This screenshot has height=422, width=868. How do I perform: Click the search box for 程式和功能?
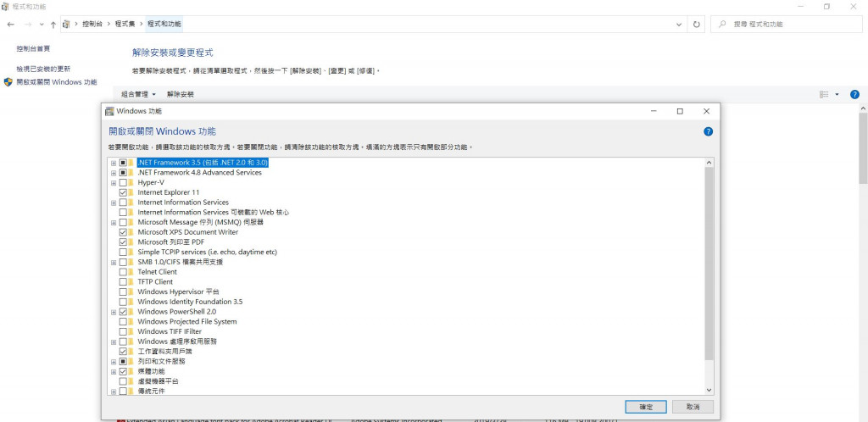787,25
